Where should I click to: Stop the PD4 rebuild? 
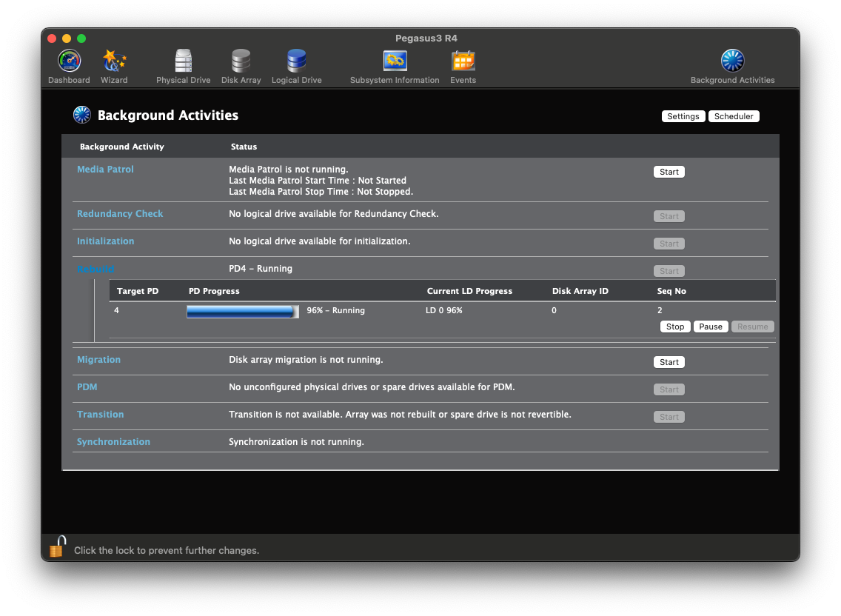[x=674, y=327]
